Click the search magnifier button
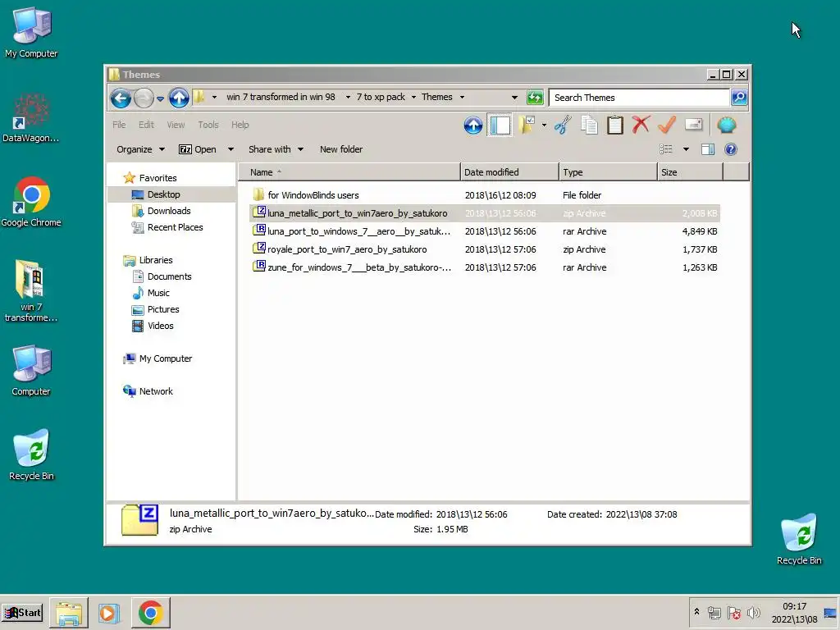The image size is (840, 630). click(739, 98)
